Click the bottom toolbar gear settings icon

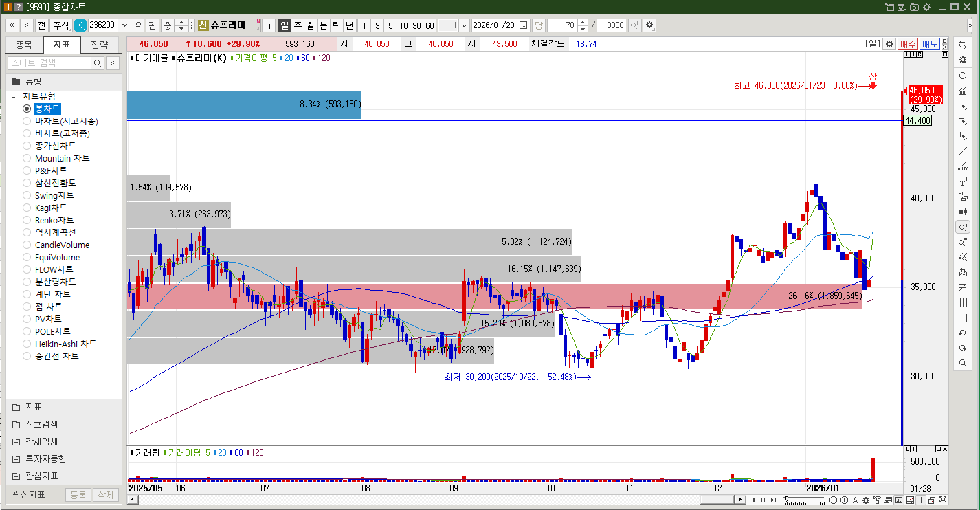point(866,500)
